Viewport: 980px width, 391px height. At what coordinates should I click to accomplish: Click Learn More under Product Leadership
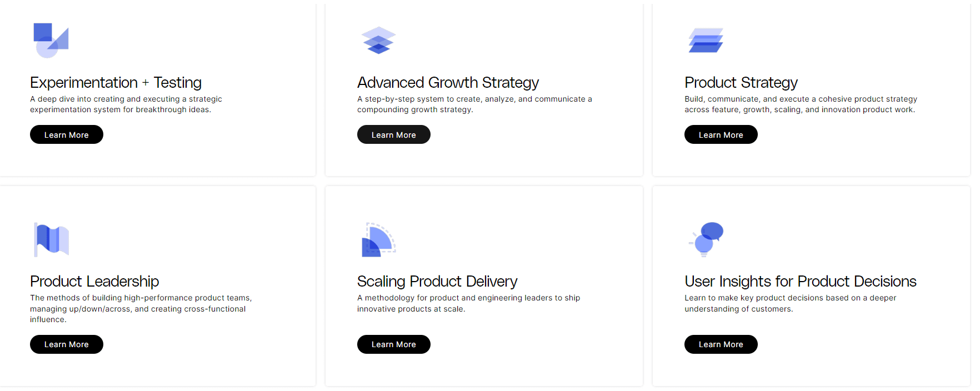(x=66, y=344)
